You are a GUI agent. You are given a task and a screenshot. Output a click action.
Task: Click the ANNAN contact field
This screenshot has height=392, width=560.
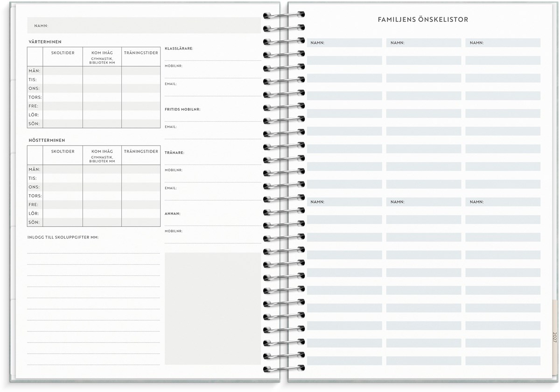(212, 220)
